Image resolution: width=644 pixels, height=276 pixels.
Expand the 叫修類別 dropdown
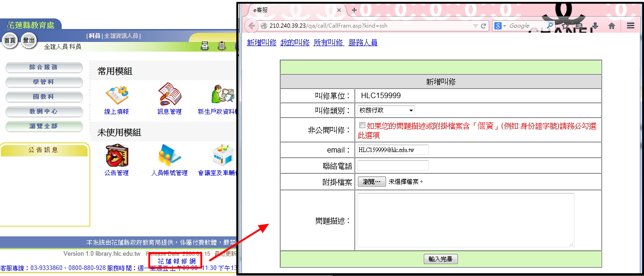(386, 110)
